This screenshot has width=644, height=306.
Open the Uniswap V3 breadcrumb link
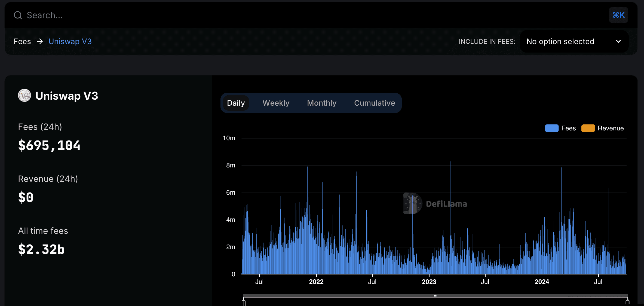click(x=70, y=41)
